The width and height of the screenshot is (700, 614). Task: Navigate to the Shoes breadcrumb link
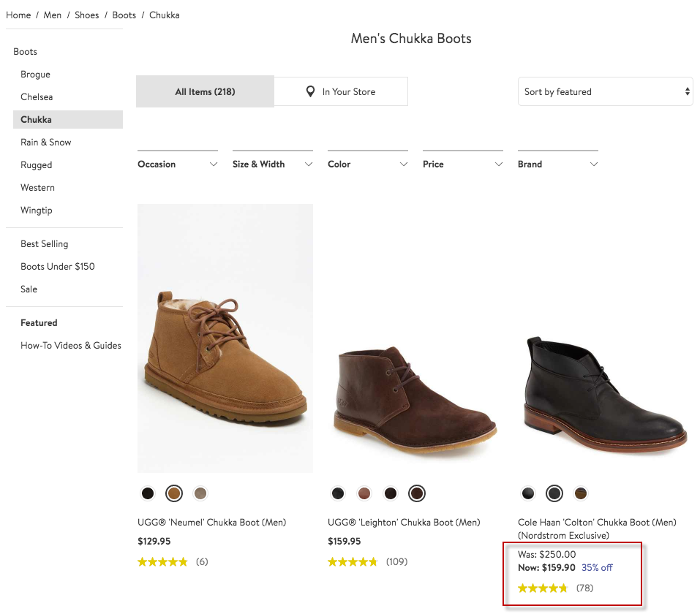(86, 15)
